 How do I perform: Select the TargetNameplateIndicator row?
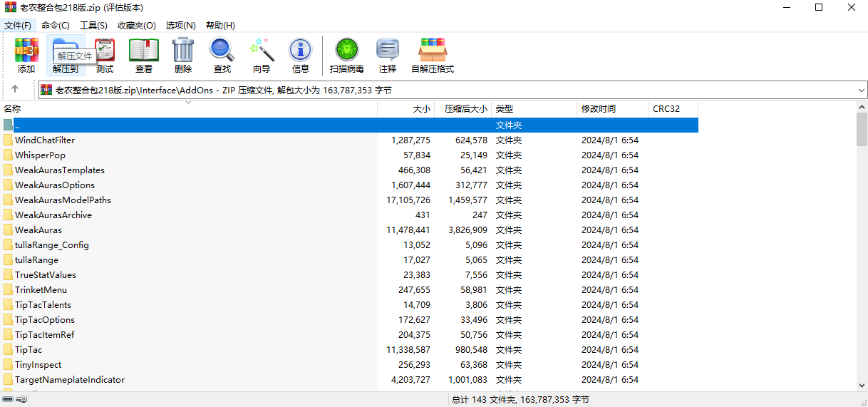[349, 380]
